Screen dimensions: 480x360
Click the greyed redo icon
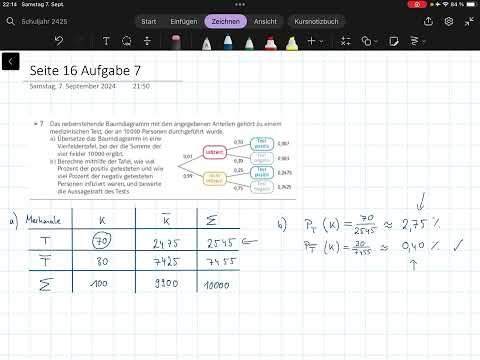click(x=80, y=41)
